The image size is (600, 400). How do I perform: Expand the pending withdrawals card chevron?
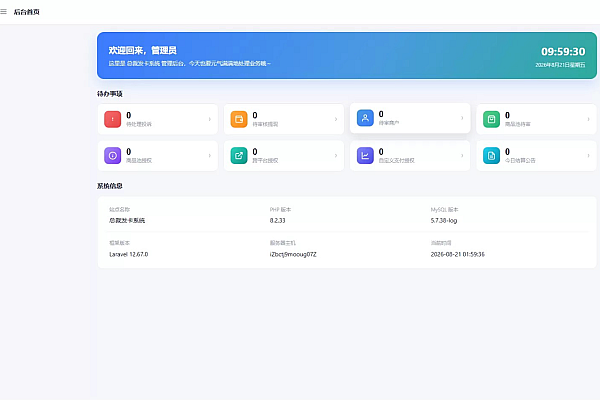(x=336, y=119)
